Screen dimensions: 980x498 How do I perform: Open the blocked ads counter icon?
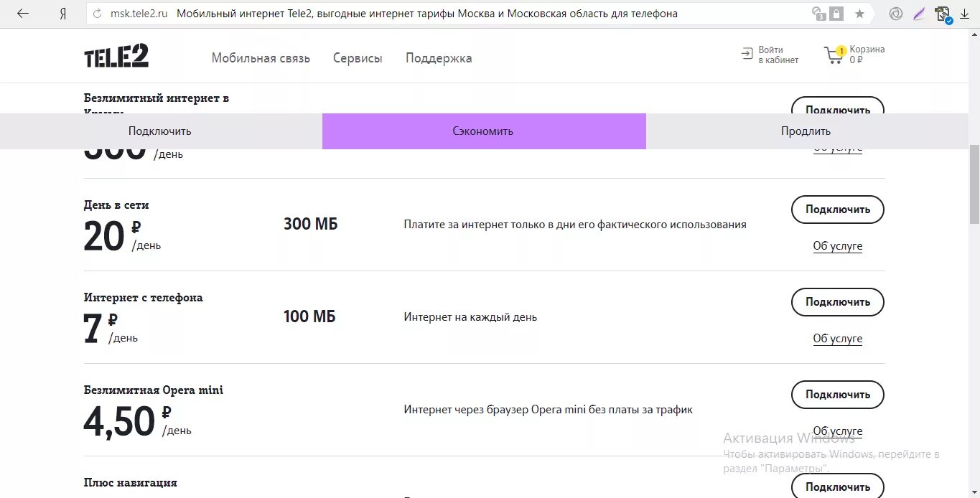click(x=818, y=14)
